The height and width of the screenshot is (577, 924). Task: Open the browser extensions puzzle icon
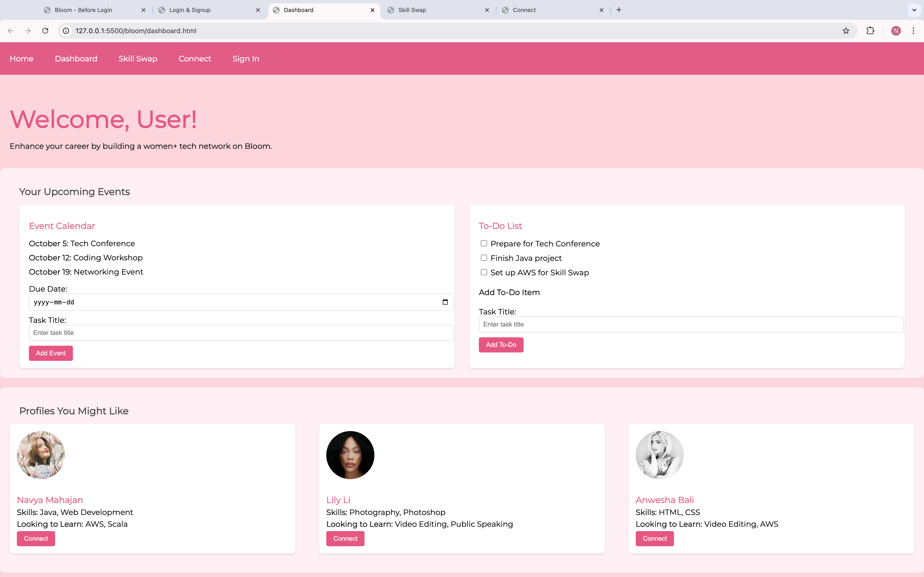[870, 31]
